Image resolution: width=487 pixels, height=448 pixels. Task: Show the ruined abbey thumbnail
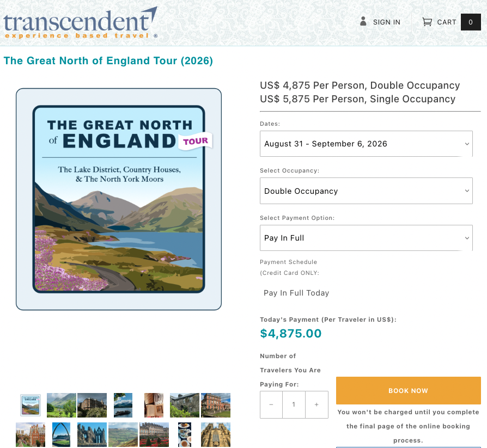coord(92,434)
